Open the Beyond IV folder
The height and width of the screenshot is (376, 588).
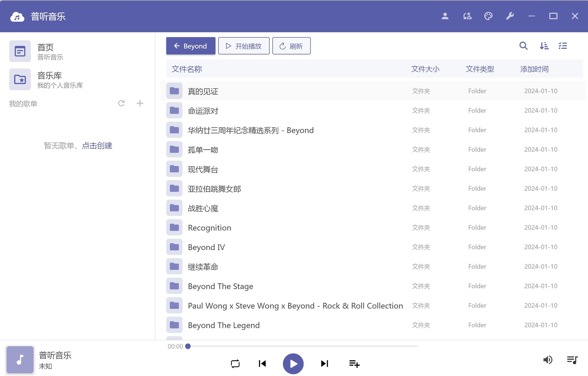(x=373, y=247)
